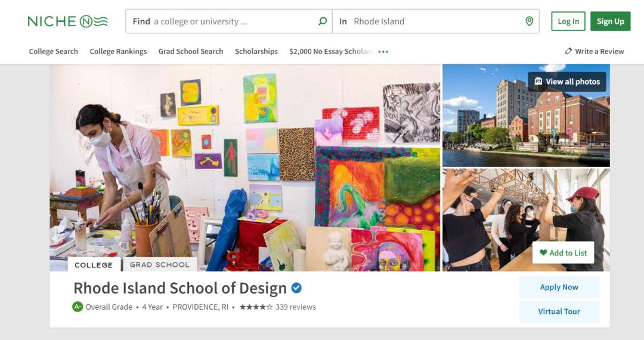The image size is (644, 340).
Task: Click the star rating icons
Action: tap(256, 307)
